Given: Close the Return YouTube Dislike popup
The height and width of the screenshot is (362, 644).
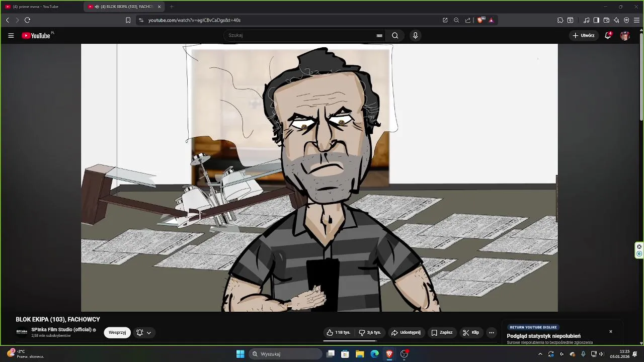Looking at the screenshot, I should click(611, 331).
